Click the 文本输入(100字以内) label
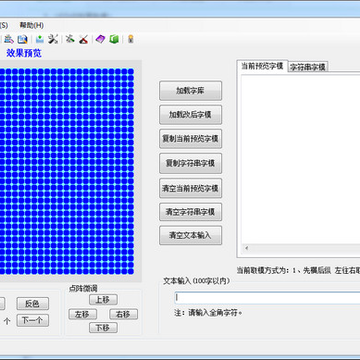This screenshot has width=360, height=360. tap(196, 281)
